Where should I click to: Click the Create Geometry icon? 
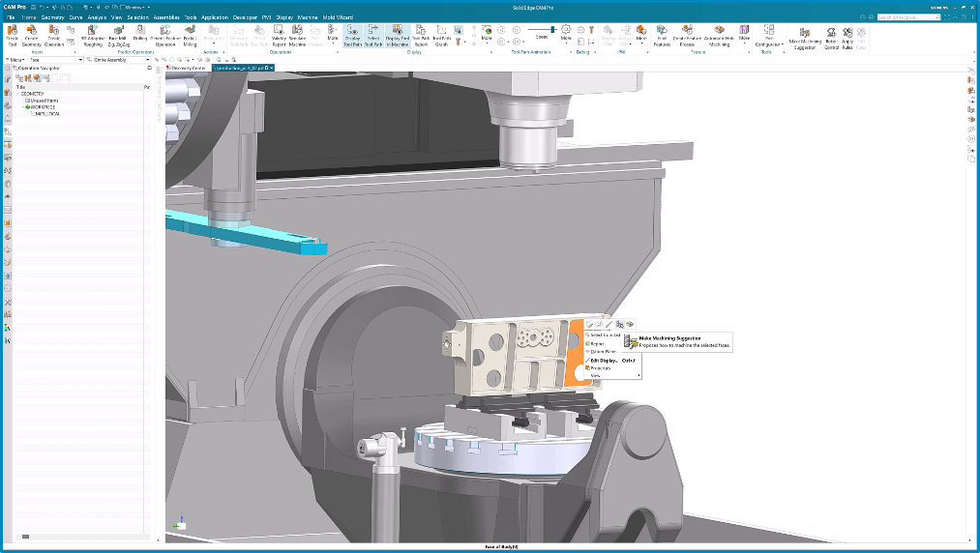click(x=32, y=34)
